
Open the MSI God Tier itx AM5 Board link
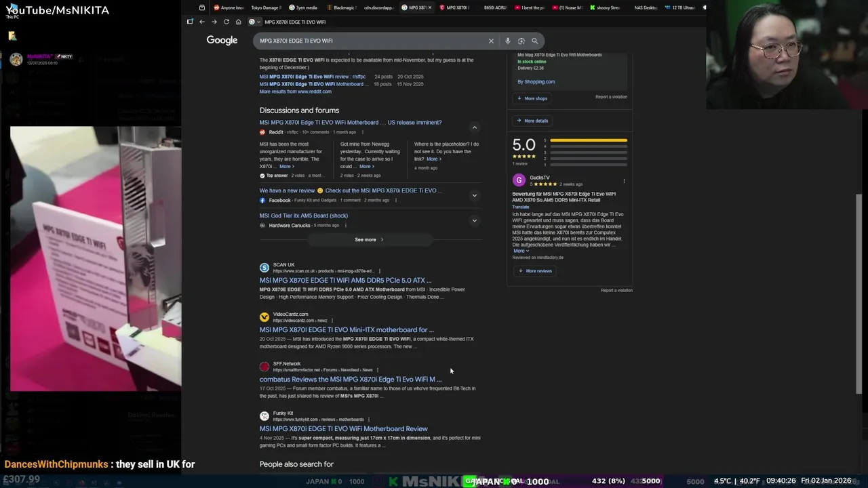click(303, 216)
